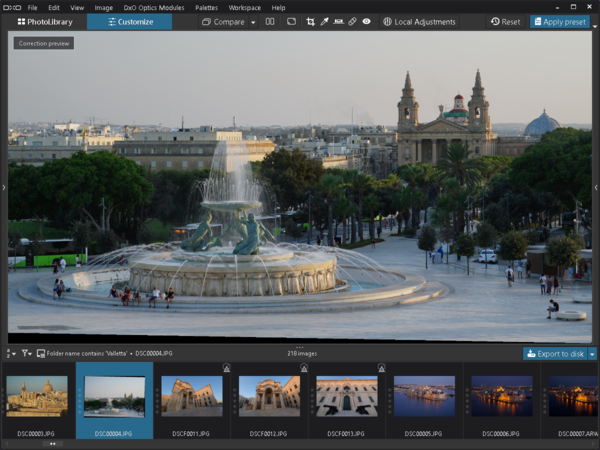Screen dimensions: 600x450
Task: Click the fit-to-screen view icon
Action: point(291,21)
